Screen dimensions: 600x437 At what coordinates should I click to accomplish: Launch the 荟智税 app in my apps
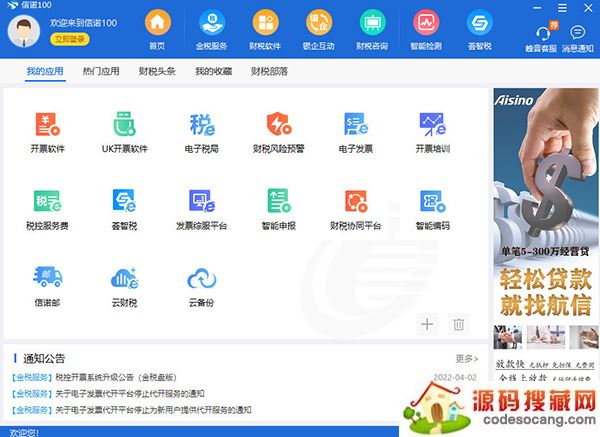(124, 209)
